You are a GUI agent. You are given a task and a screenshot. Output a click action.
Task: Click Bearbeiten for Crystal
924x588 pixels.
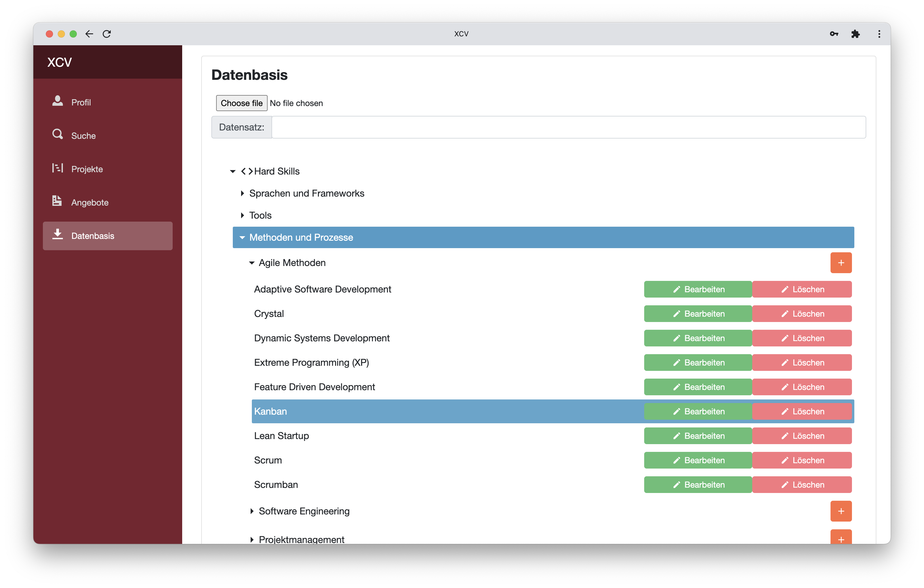[697, 314]
